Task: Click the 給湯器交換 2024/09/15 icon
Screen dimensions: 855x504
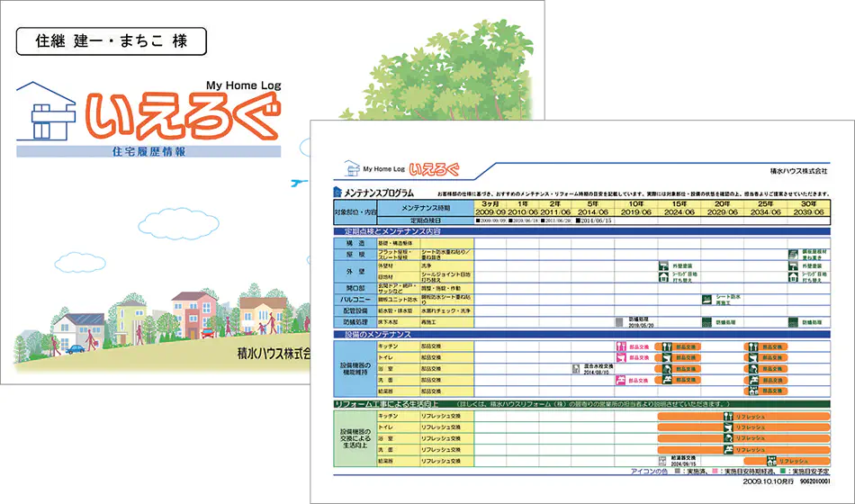Action: click(663, 461)
